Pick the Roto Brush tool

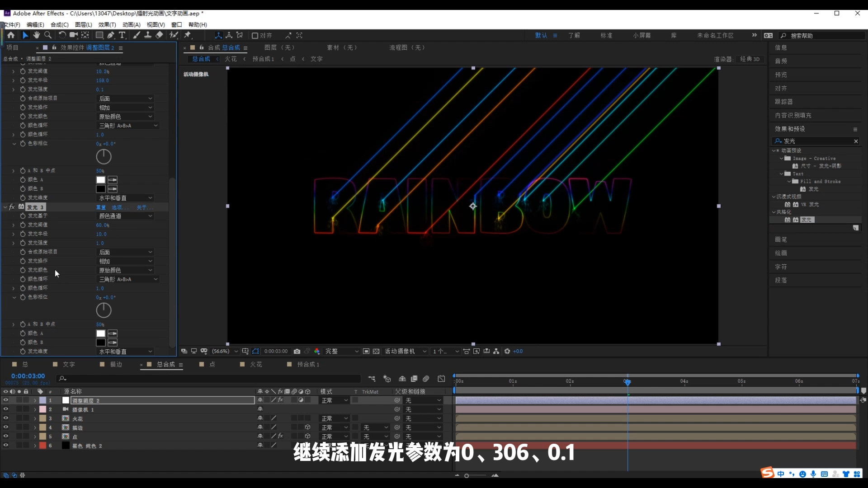click(175, 35)
